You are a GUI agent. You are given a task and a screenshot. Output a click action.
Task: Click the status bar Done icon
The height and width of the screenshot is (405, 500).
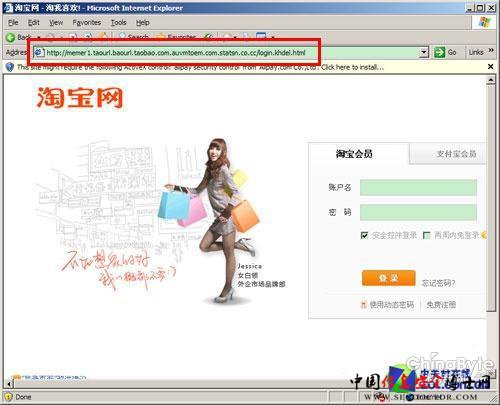point(8,397)
